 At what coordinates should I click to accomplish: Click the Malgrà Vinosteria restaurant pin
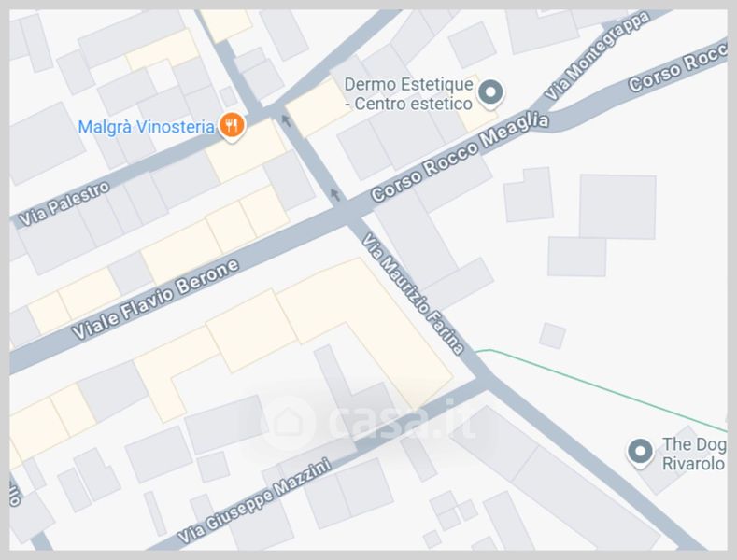232,127
